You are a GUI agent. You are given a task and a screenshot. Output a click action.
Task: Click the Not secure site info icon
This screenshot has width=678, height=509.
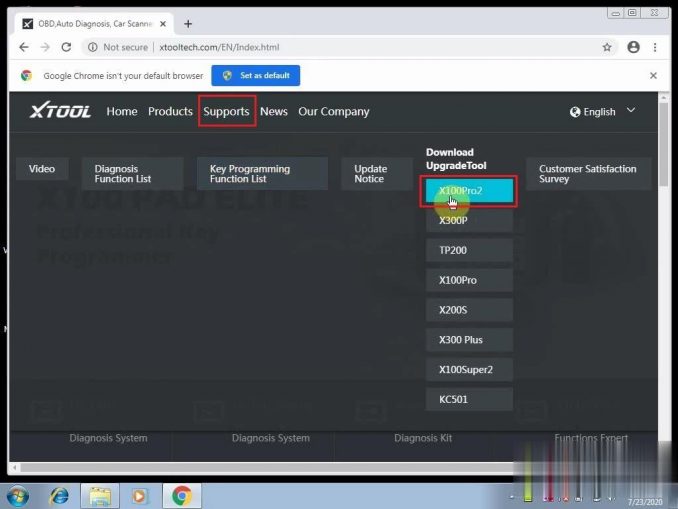click(x=93, y=47)
